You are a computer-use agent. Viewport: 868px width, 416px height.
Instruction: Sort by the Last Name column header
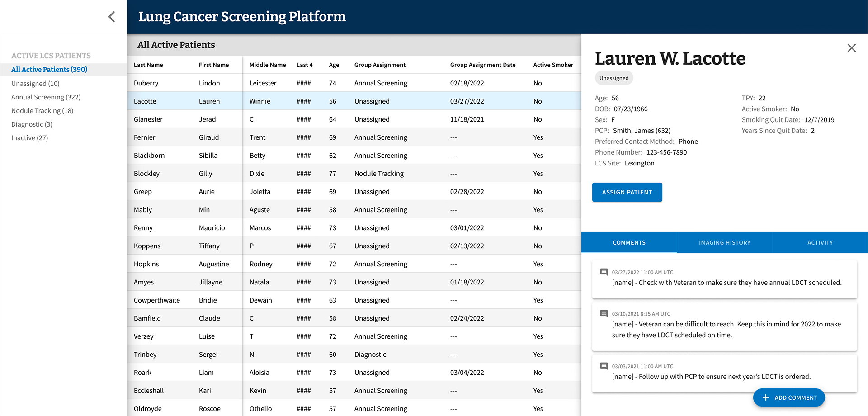coord(148,65)
